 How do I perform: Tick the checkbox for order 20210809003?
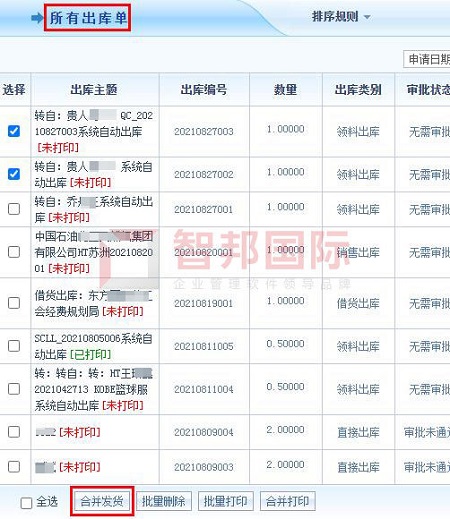[14, 466]
